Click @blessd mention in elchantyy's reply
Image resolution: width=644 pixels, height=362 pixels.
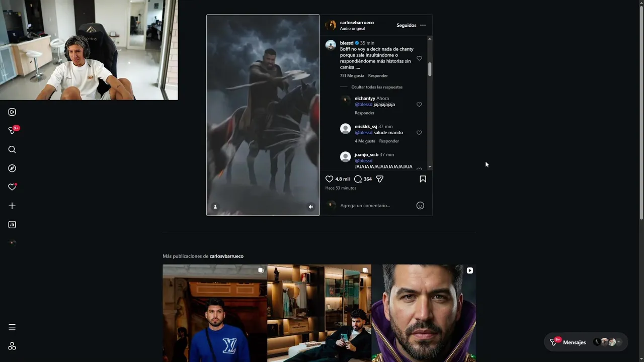(363, 105)
